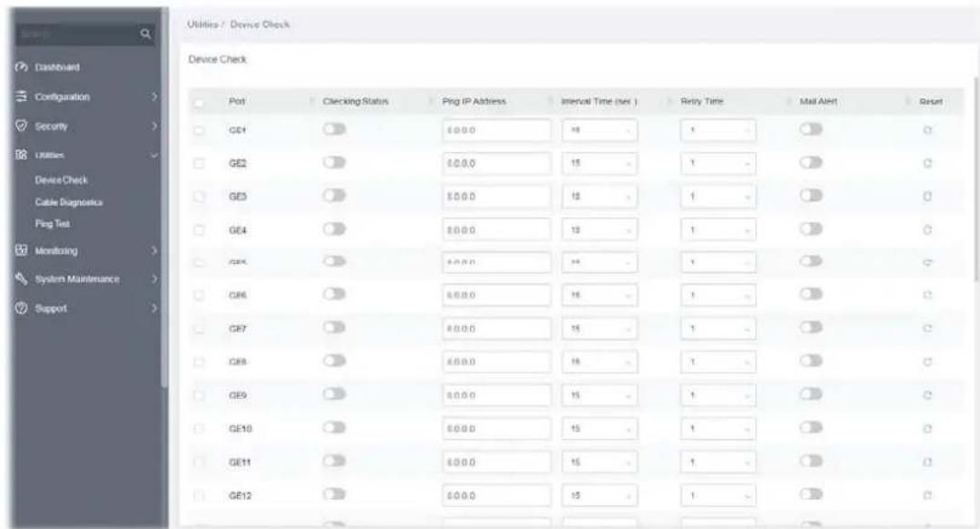Screen dimensions: 980x529
Task: Click the reset icon for GE4
Action: pos(927,229)
